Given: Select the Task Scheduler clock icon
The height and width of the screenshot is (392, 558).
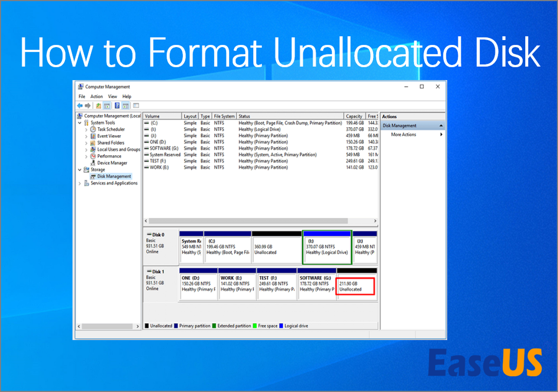Looking at the screenshot, I should 93,129.
